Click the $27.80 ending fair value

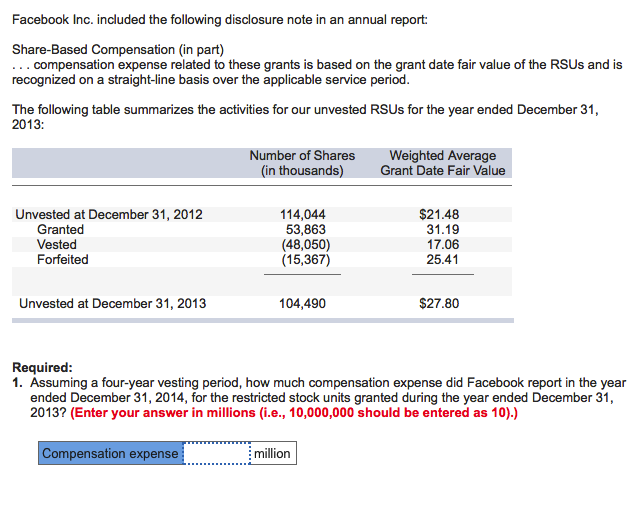click(x=439, y=303)
